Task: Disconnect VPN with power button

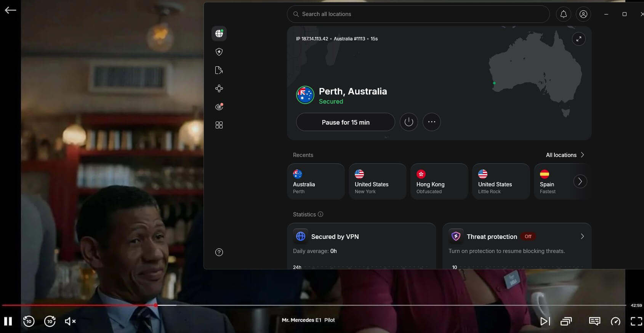Action: pyautogui.click(x=409, y=122)
